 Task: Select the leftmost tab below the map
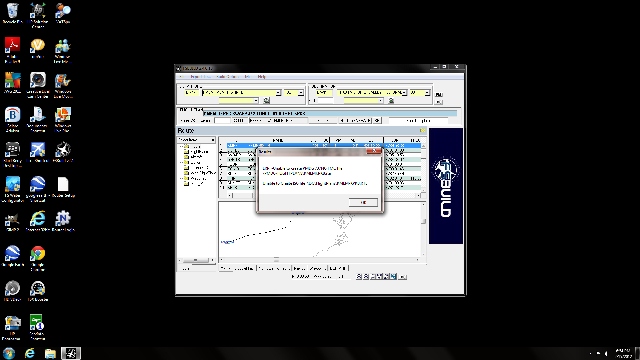237,268
